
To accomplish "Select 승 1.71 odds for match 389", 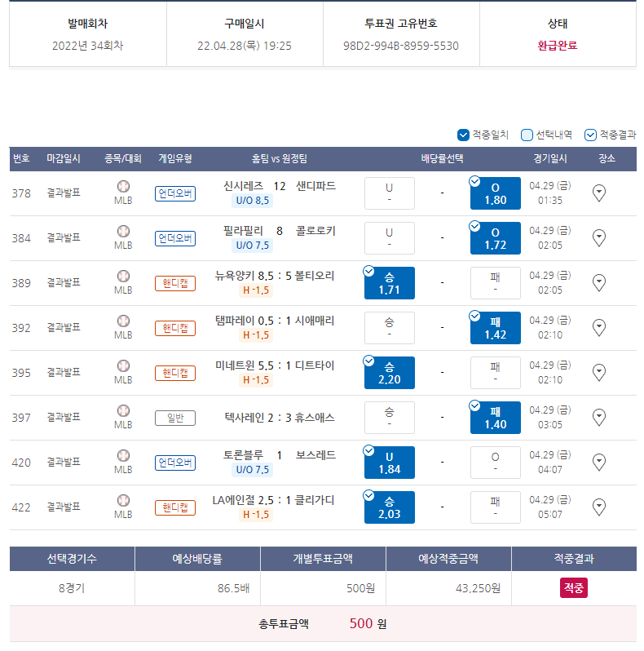I will click(389, 283).
